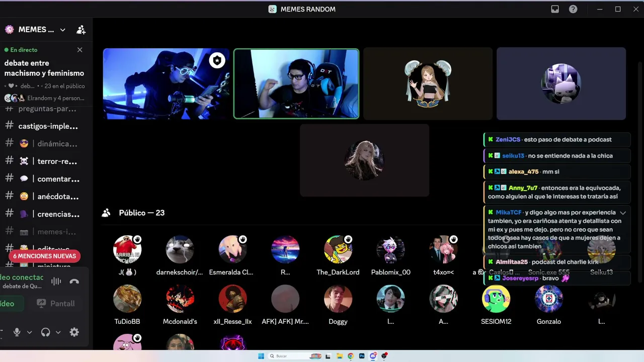Click Doggy's avatar in the audience
Image resolution: width=644 pixels, height=362 pixels.
(338, 299)
